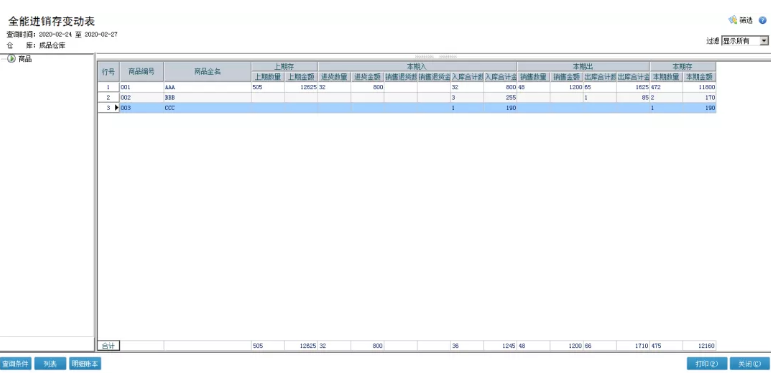
Task: Click 上期数量 value 505 in row AAA
Action: tap(267, 87)
